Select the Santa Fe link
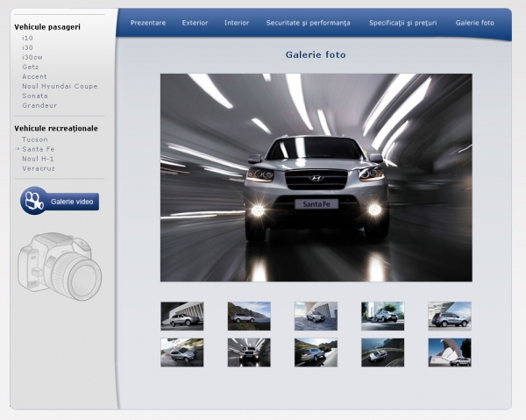The height and width of the screenshot is (420, 526). point(39,149)
